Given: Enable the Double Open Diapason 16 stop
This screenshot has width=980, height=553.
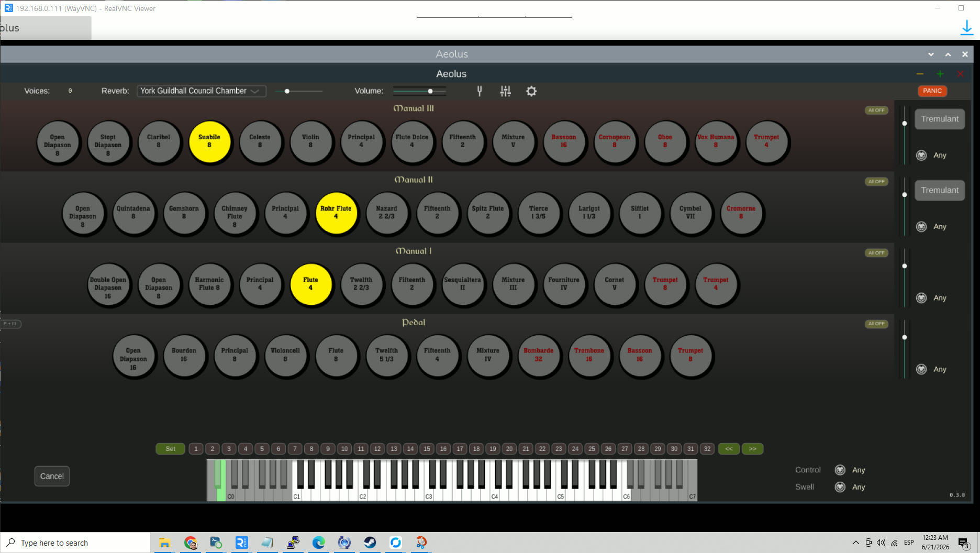Looking at the screenshot, I should tap(108, 284).
